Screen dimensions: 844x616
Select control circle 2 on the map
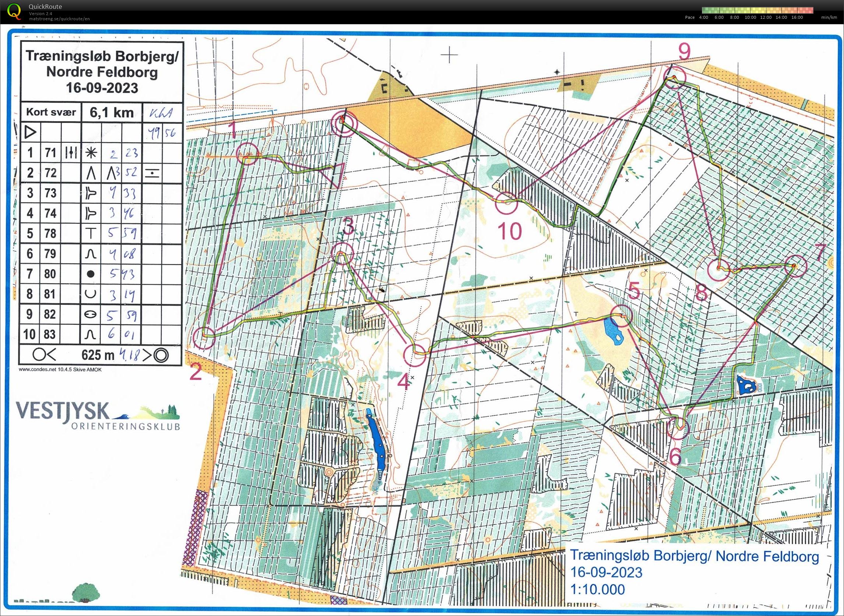[x=205, y=338]
